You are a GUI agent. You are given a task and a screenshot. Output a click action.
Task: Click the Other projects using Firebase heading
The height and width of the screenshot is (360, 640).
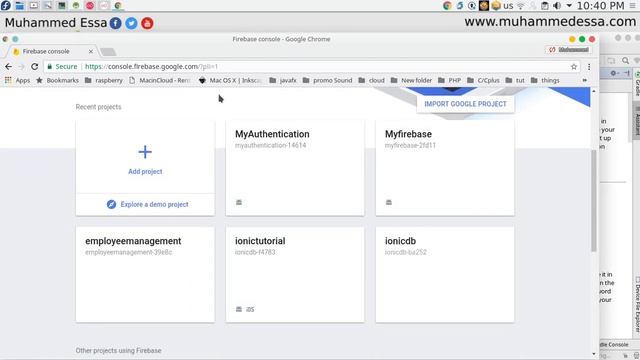coord(118,351)
